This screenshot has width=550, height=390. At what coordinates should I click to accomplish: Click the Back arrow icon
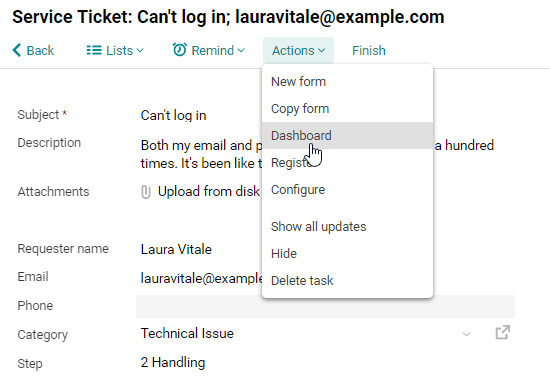[16, 50]
